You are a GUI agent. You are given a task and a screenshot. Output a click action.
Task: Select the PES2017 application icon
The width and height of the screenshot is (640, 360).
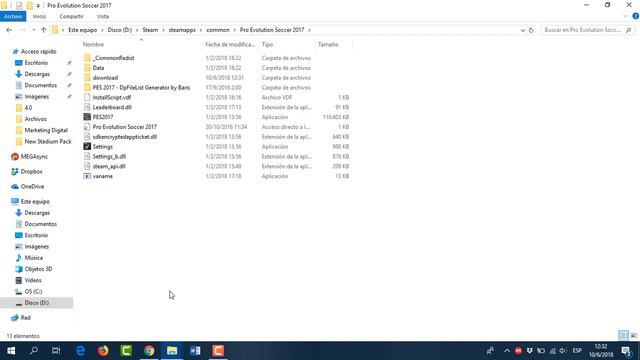(x=87, y=117)
